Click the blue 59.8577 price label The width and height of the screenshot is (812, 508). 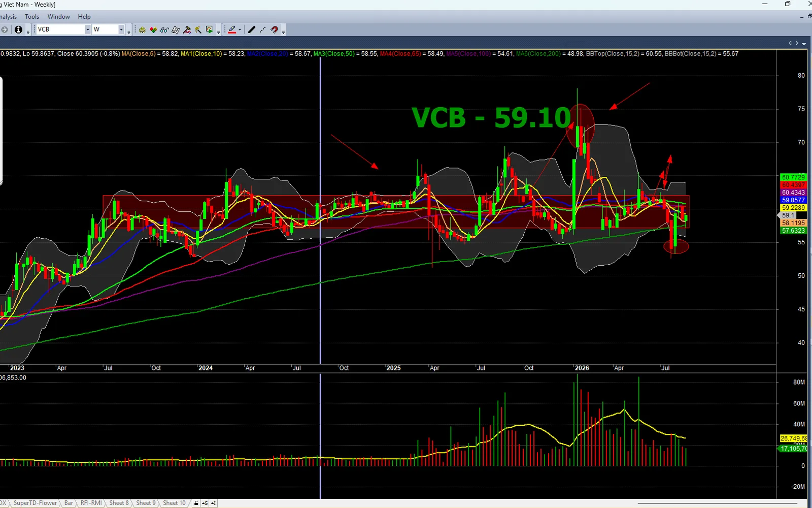(x=793, y=200)
